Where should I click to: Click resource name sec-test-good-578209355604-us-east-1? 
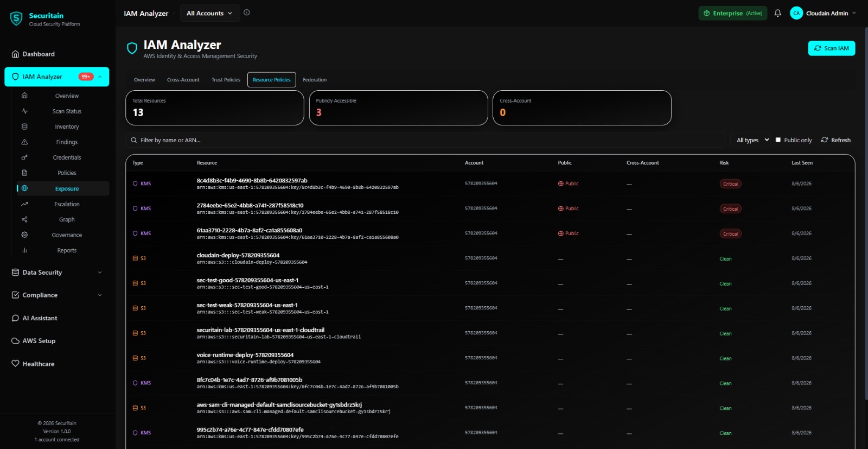[247, 280]
